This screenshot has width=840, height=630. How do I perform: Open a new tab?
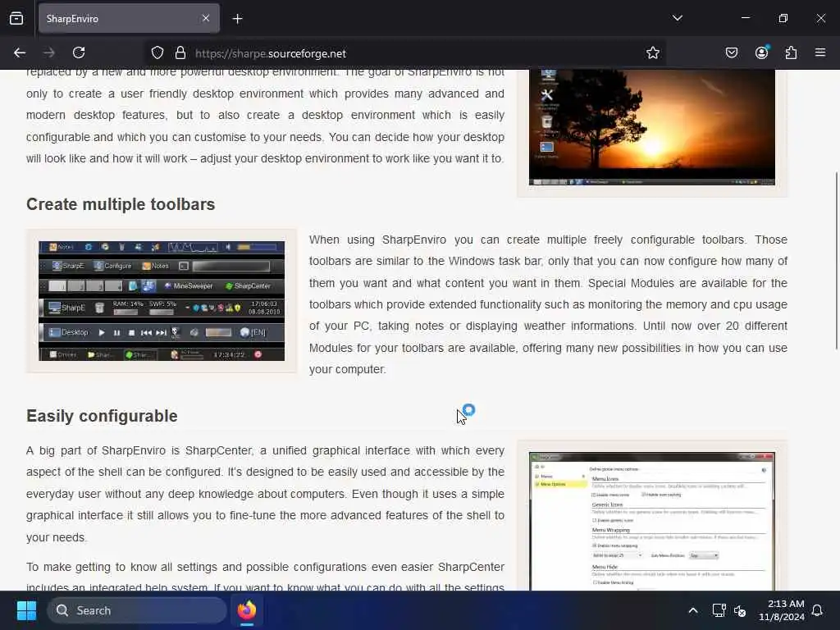click(237, 19)
